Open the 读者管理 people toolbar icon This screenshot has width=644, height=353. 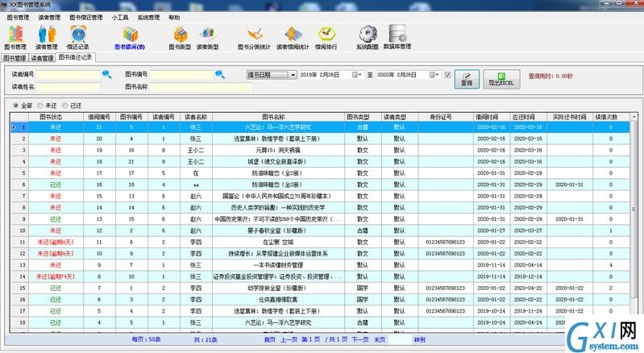(x=47, y=37)
